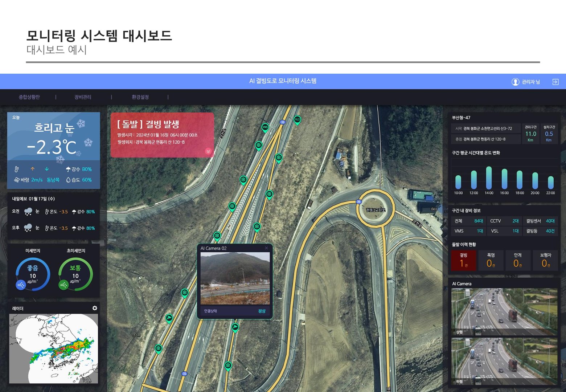This screenshot has width=566, height=392.
Task: Click the 내일예보 01월 17일 (수) heading
Action: (33, 199)
